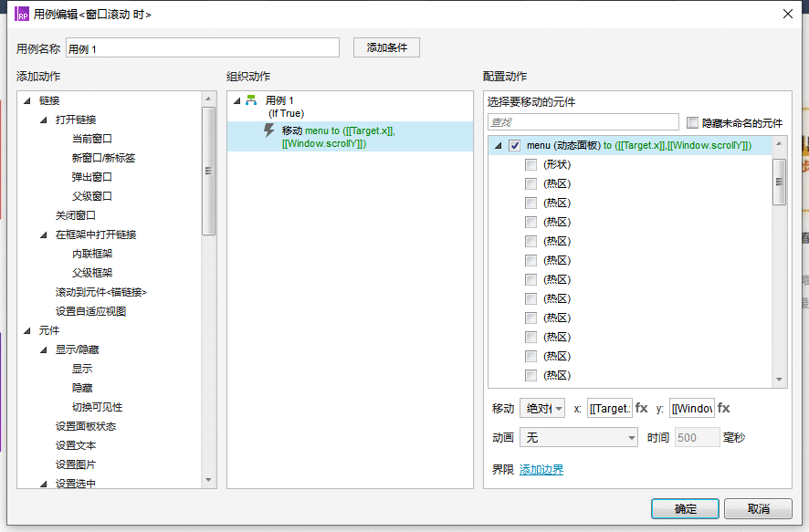The width and height of the screenshot is (809, 532).
Task: Confirm with the 确定 button
Action: click(685, 509)
